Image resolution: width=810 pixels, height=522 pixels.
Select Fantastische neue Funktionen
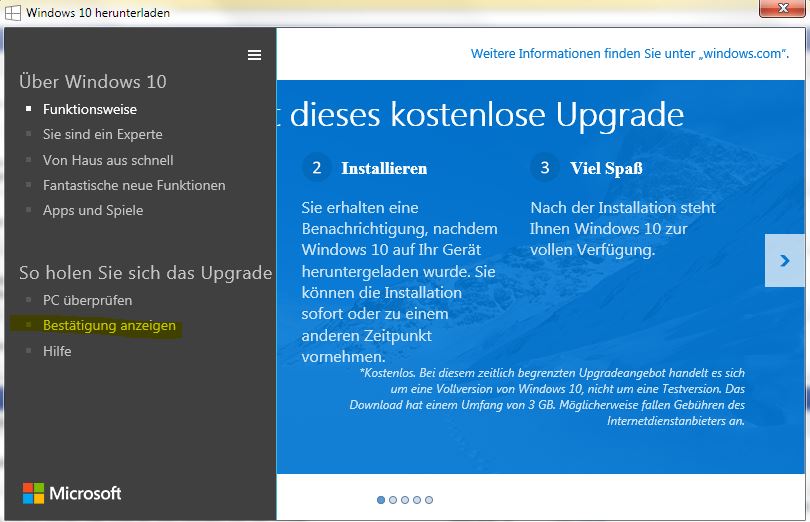(x=134, y=185)
